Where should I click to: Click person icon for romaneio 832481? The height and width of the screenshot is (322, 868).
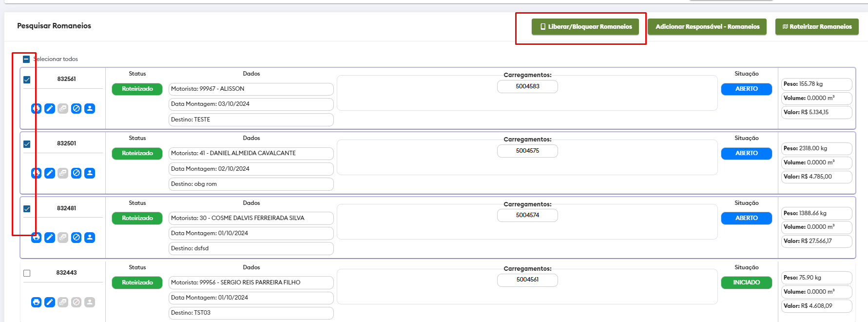coord(90,238)
